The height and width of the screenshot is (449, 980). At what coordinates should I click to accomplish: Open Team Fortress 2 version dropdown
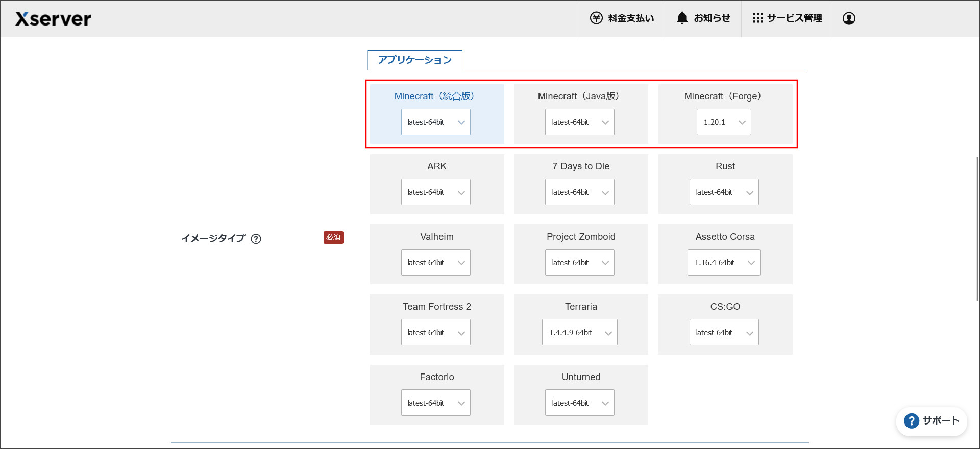(x=436, y=332)
